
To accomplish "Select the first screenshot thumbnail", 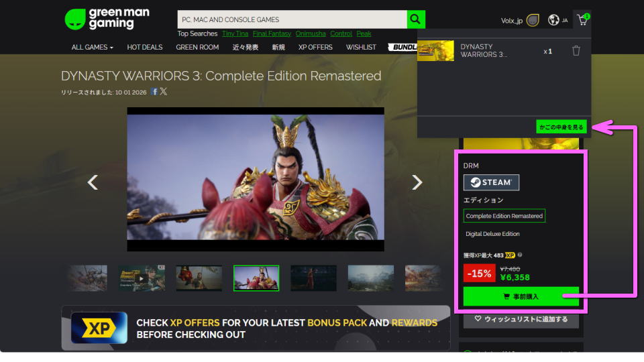I will [x=87, y=278].
